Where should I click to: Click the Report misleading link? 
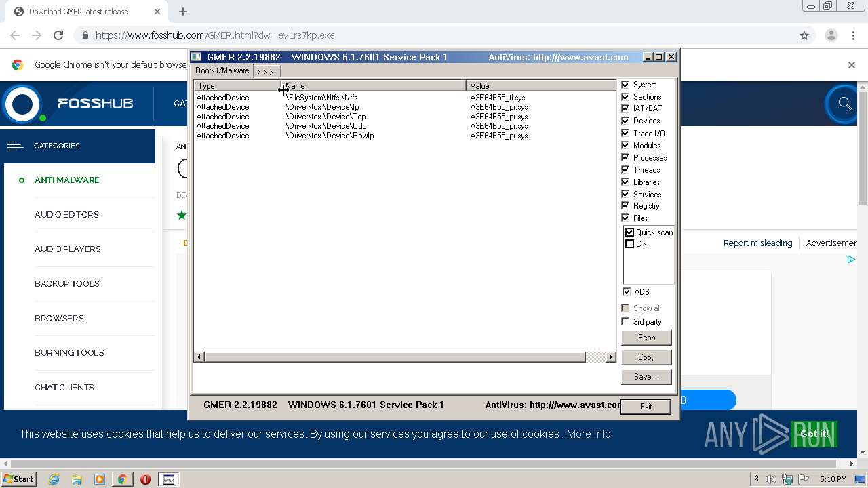(757, 243)
